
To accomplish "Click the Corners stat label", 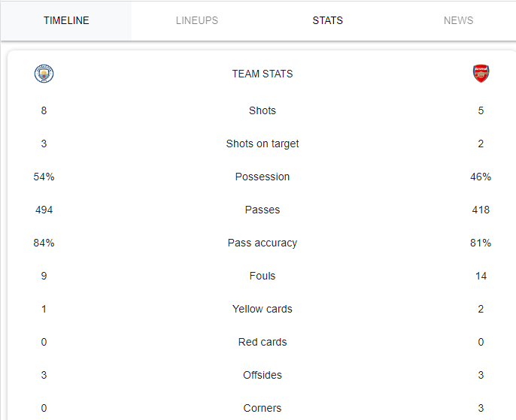I will [263, 408].
